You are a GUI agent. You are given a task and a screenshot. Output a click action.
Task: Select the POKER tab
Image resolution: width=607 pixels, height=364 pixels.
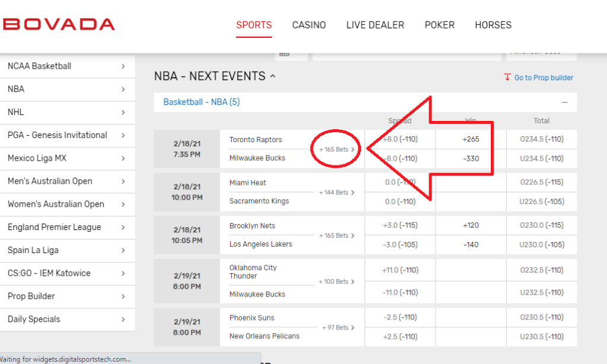(439, 25)
